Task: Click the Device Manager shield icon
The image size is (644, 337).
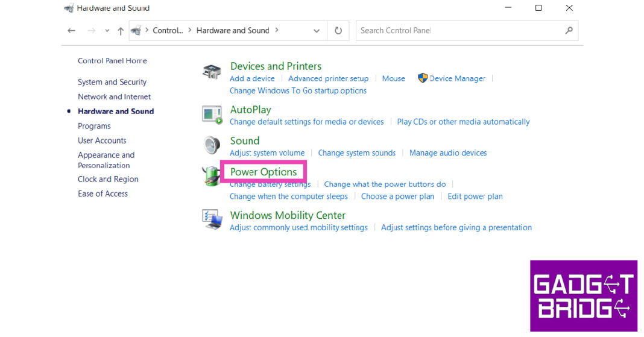Action: click(x=423, y=78)
